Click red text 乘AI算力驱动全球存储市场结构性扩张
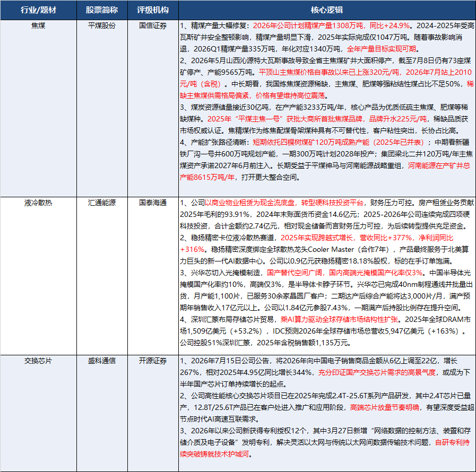The height and width of the screenshot is (472, 476). pyautogui.click(x=339, y=319)
